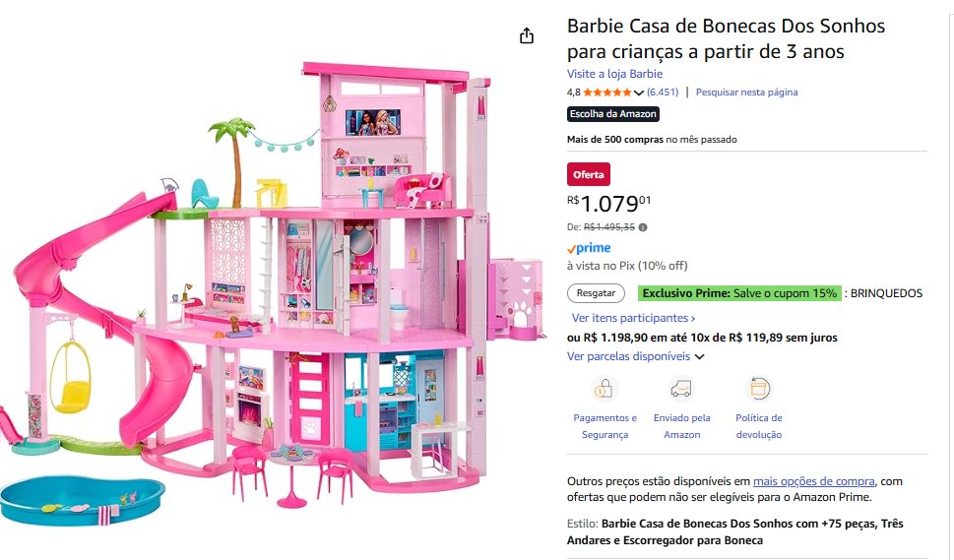This screenshot has height=560, width=954.
Task: Visit the Barbie store link
Action: tap(614, 74)
